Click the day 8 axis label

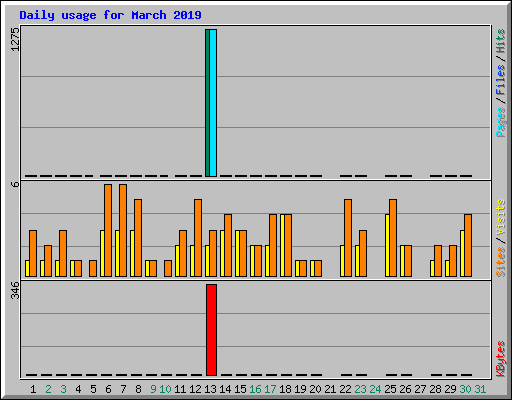[138, 389]
